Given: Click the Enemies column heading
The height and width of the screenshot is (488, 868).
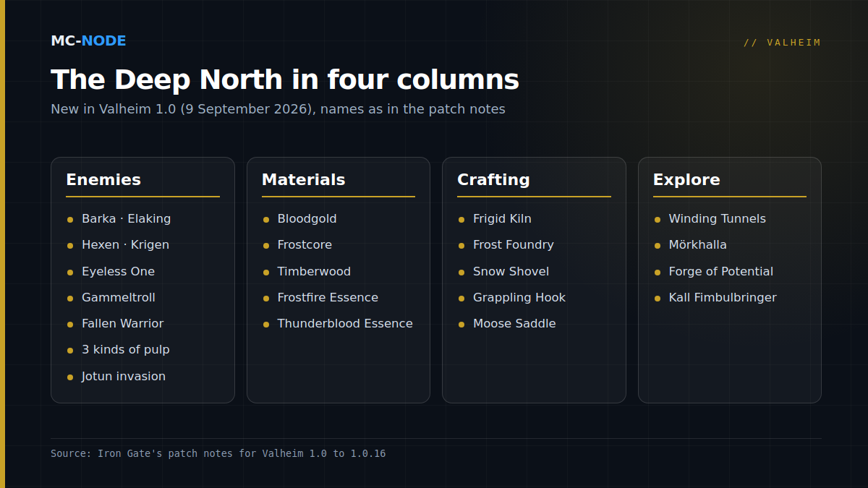Looking at the screenshot, I should tap(103, 179).
